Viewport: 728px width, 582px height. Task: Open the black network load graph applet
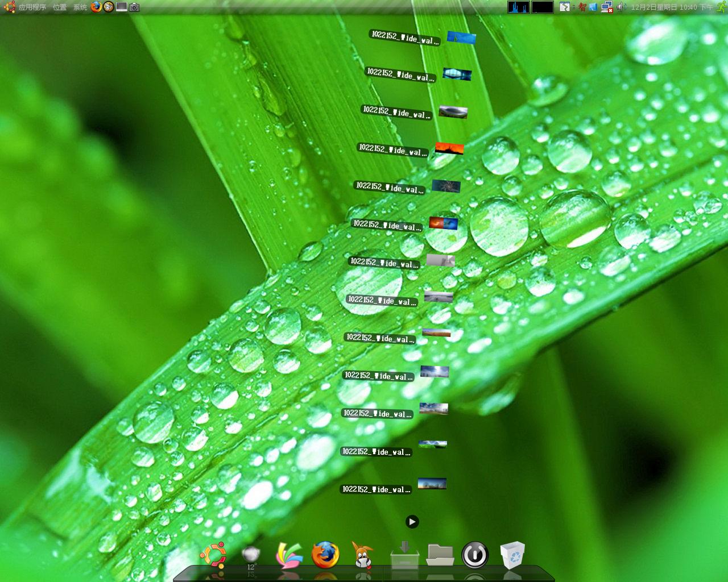(543, 7)
